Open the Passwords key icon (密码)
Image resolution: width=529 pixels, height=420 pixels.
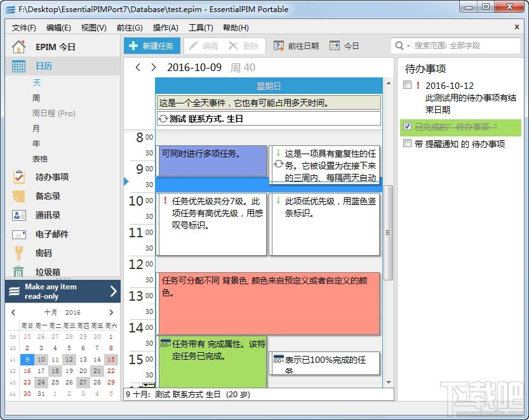click(18, 253)
